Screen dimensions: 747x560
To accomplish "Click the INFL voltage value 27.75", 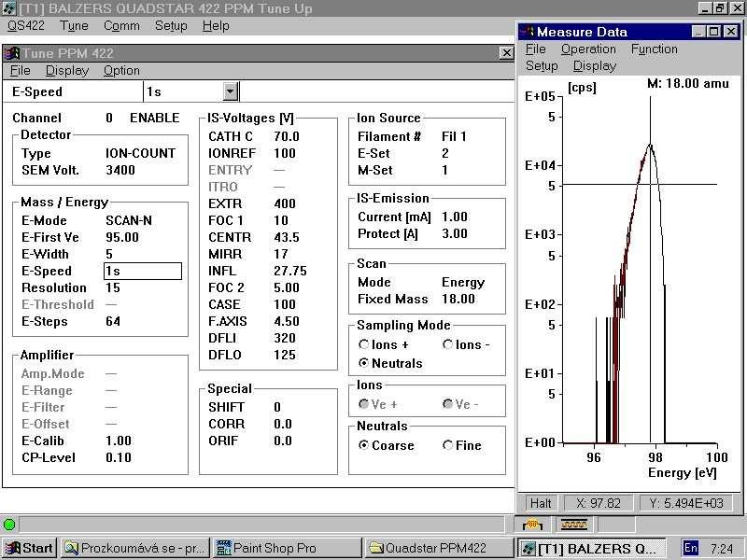I will 290,271.
